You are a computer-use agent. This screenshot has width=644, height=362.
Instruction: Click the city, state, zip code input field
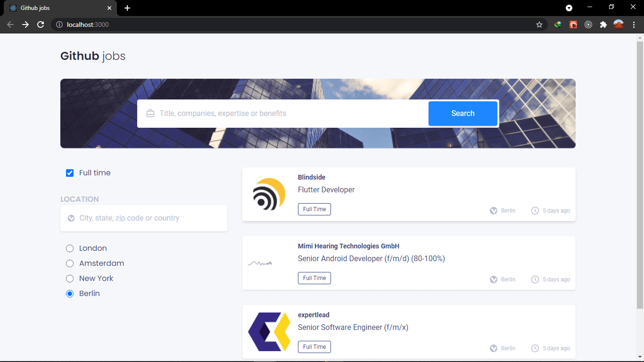144,218
